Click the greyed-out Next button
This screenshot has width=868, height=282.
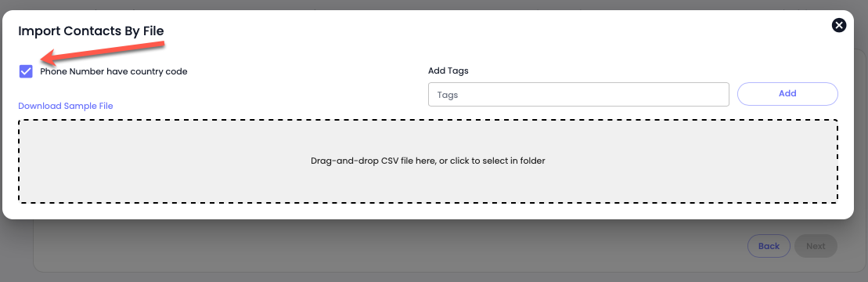[x=816, y=246]
